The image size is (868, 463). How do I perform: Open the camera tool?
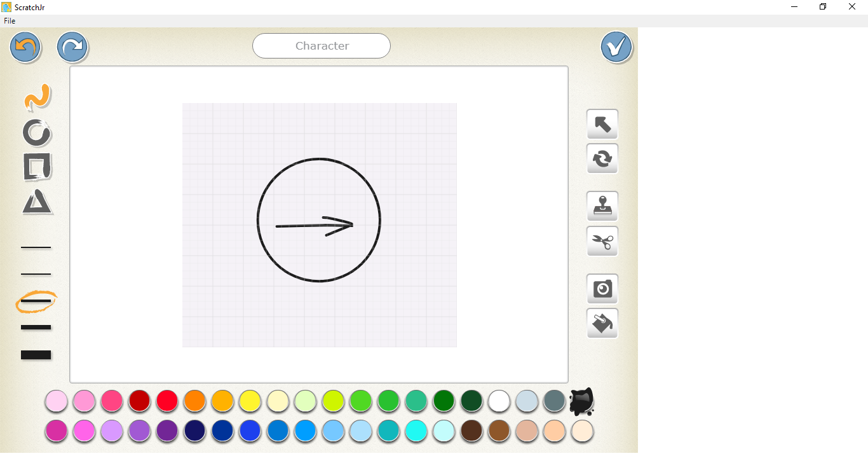tap(602, 289)
